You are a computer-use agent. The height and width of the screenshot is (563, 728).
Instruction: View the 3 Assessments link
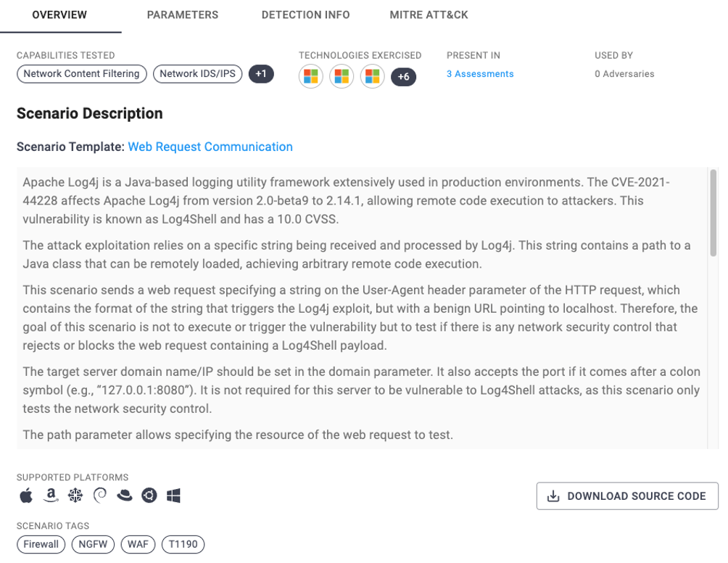pos(480,74)
